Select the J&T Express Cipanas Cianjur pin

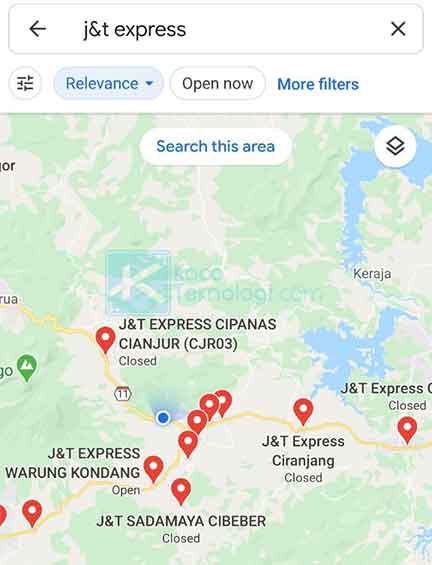click(x=106, y=339)
